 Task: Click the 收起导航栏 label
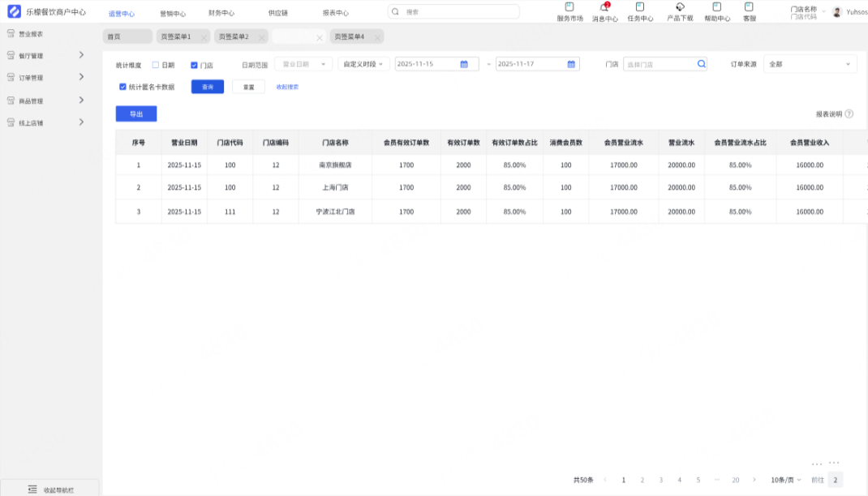coord(58,490)
